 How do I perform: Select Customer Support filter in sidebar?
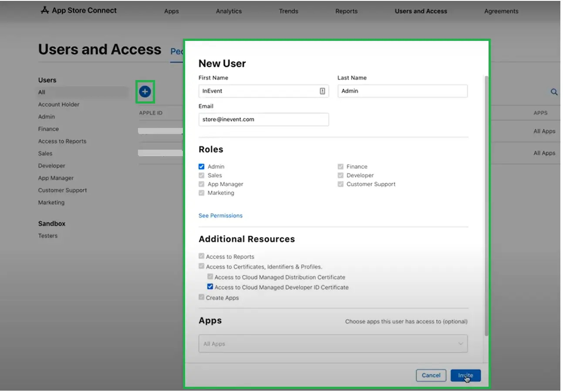click(63, 190)
